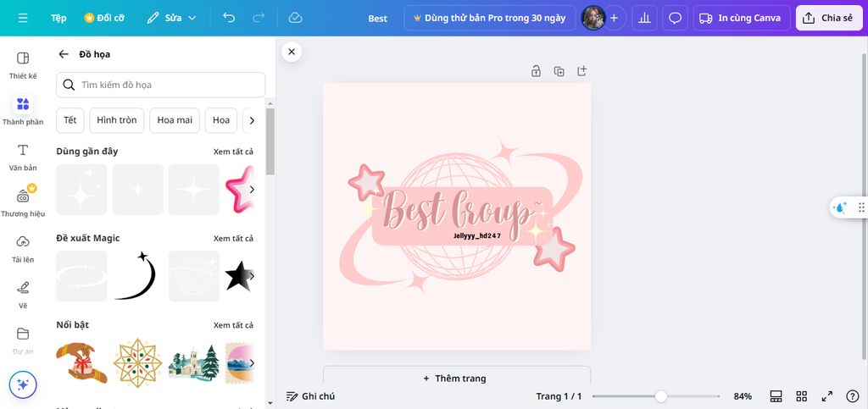Open the Đổi cỡ resize option
Screen dimensions: 868x409
(104, 18)
